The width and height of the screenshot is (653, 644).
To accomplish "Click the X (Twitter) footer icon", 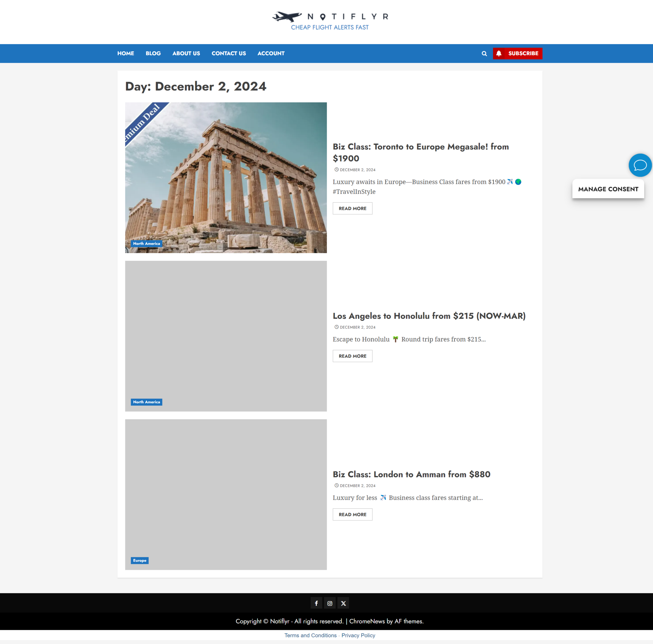I will (343, 603).
